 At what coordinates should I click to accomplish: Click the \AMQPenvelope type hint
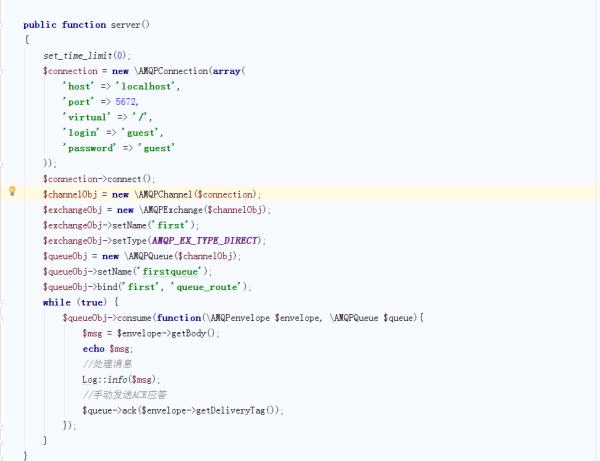[x=238, y=318]
